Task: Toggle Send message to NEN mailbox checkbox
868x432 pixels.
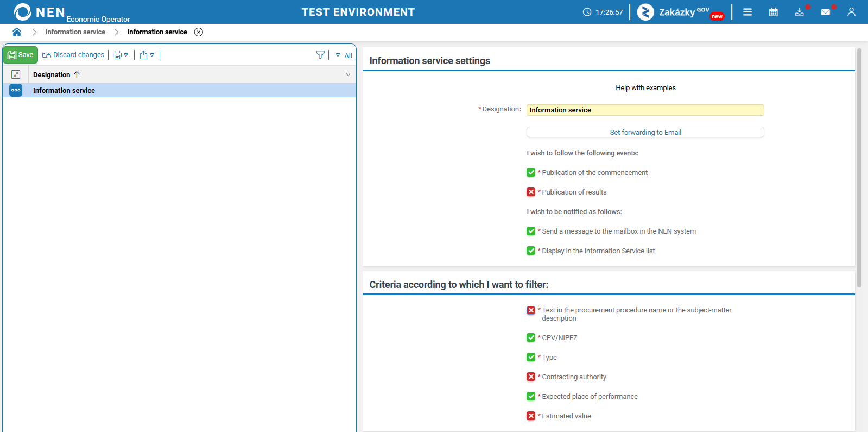Action: click(531, 231)
